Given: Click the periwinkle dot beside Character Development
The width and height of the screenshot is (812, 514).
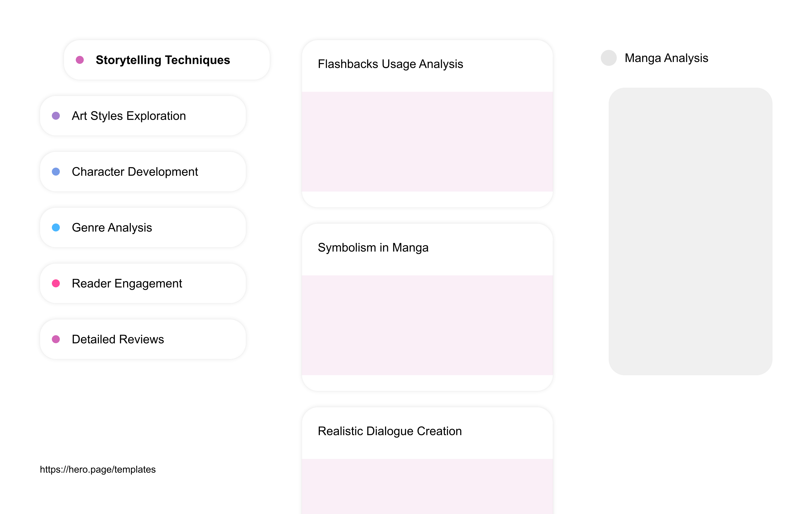Looking at the screenshot, I should pos(56,172).
